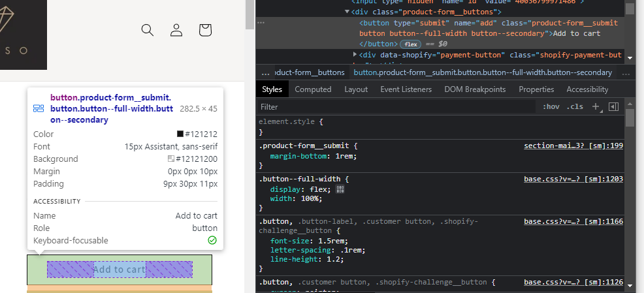Open the Layout tab
The height and width of the screenshot is (293, 644).
tap(356, 89)
